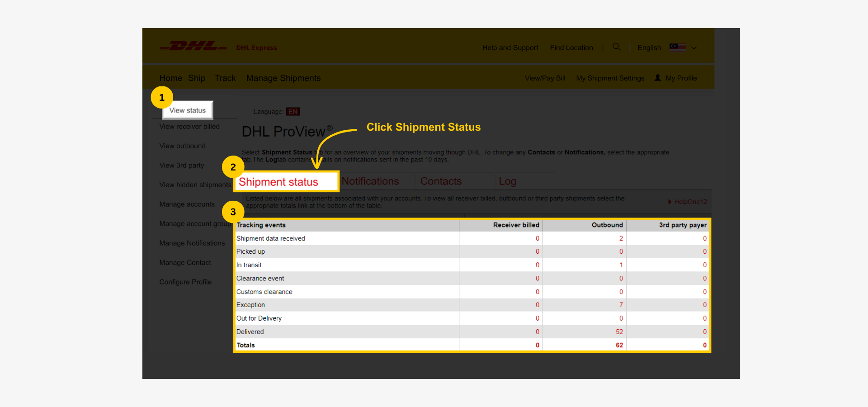Open View 3rd party
Image resolution: width=868 pixels, height=407 pixels.
pos(181,166)
